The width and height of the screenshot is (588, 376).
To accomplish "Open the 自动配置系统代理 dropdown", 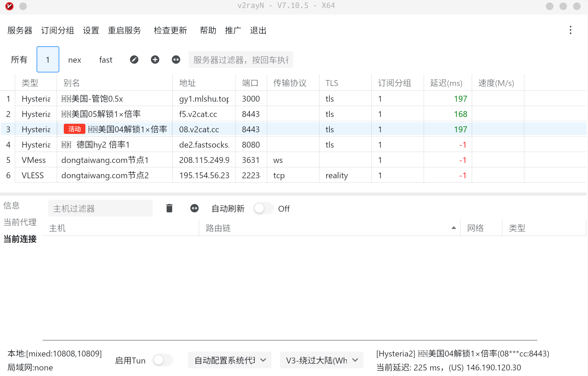I will pyautogui.click(x=229, y=360).
